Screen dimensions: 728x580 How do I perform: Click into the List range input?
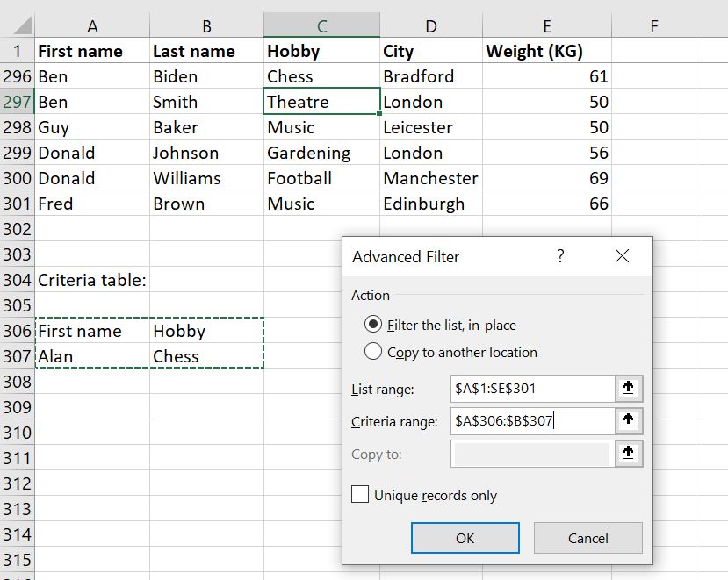point(531,389)
